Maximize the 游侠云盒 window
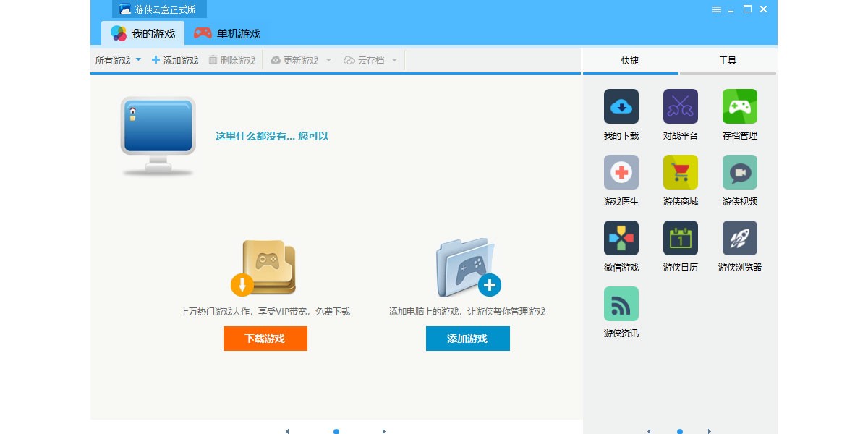The image size is (868, 434). pyautogui.click(x=747, y=9)
